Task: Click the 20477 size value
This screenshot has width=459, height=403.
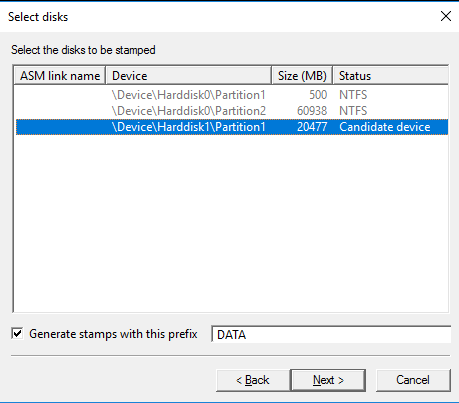Action: coord(312,127)
